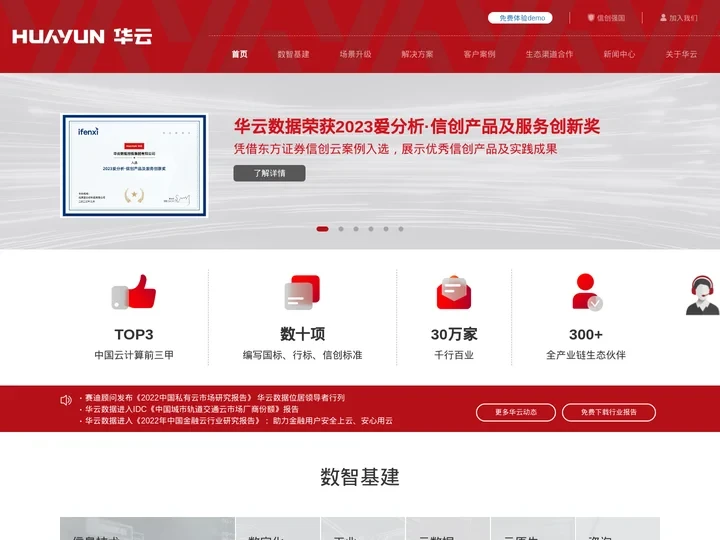Click the 千行百业 label
This screenshot has width=720, height=540.
(x=454, y=355)
